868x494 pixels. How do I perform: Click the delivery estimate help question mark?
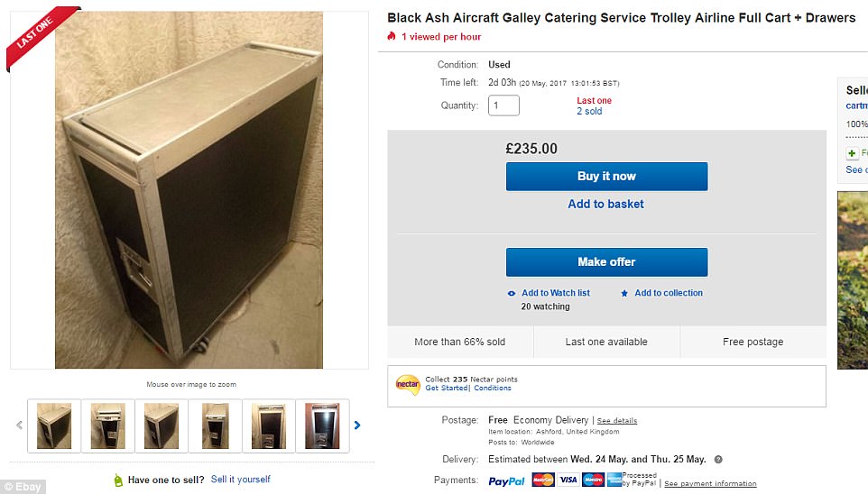(x=718, y=459)
